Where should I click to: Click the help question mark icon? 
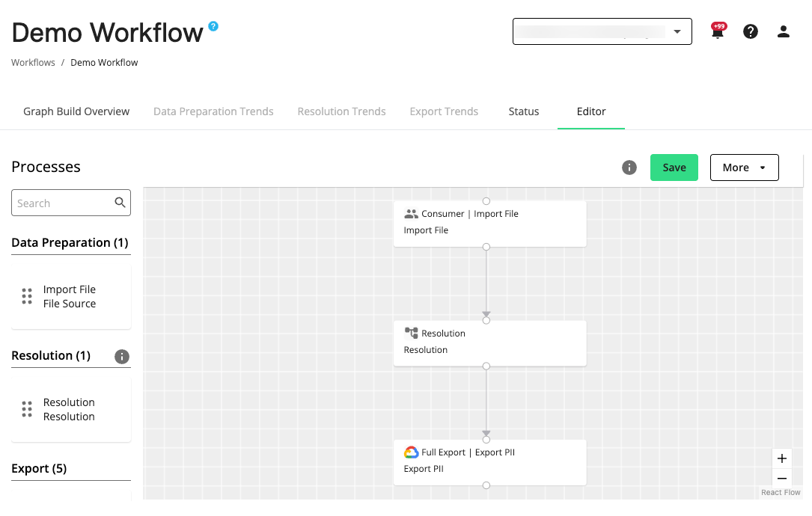click(x=750, y=31)
